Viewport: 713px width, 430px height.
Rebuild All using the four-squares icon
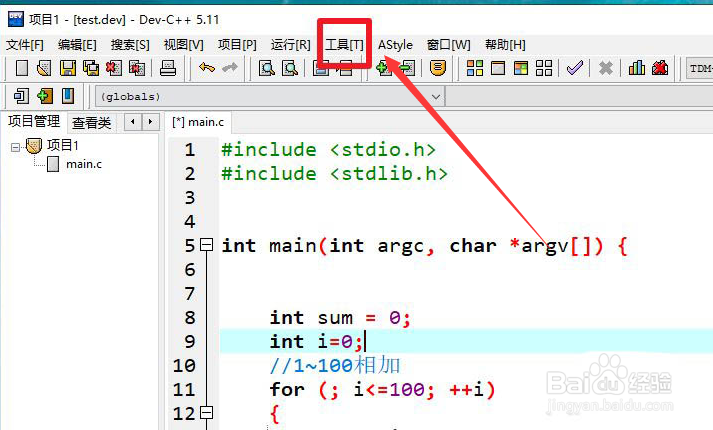(x=544, y=68)
